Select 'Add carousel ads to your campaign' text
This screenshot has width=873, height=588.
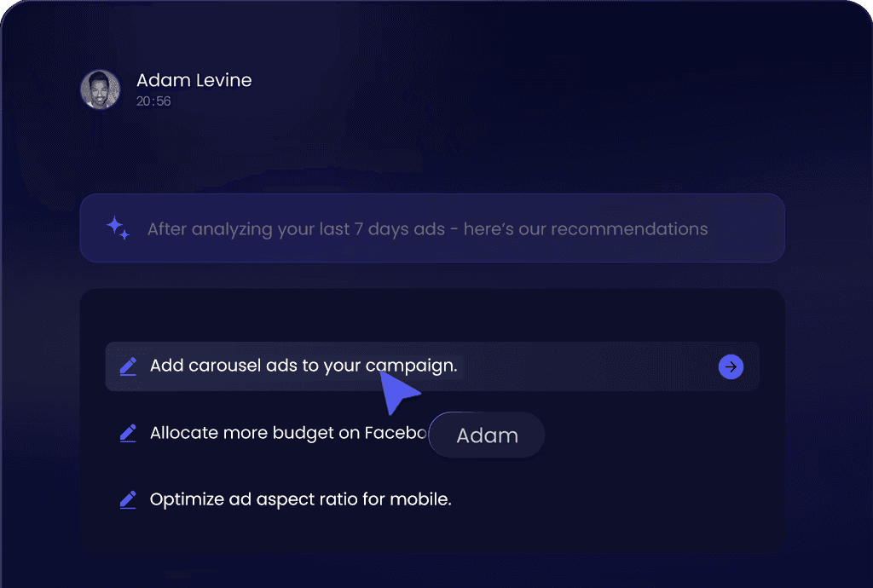point(304,366)
